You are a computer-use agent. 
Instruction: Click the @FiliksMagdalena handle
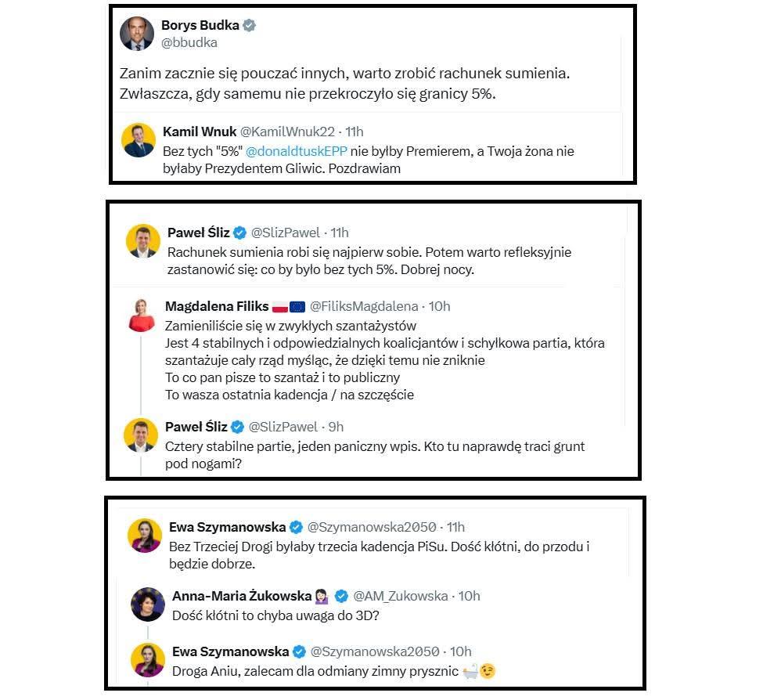363,306
